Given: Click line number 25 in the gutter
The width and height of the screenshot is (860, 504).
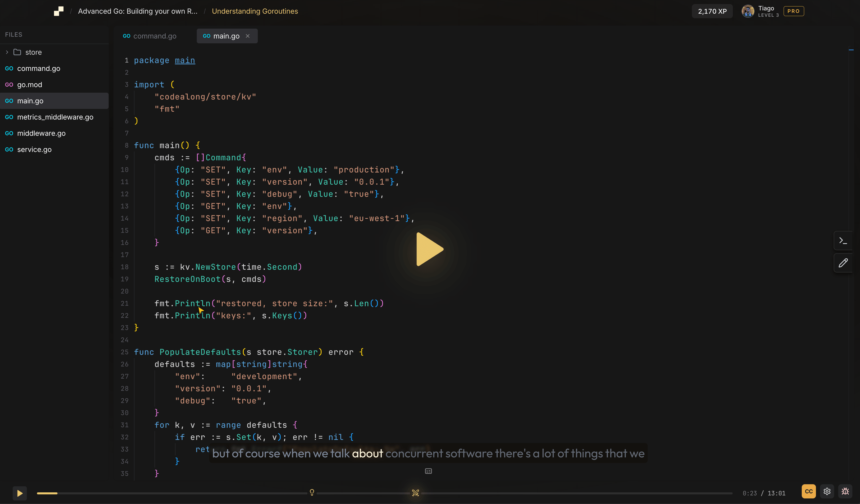Looking at the screenshot, I should click(x=124, y=352).
